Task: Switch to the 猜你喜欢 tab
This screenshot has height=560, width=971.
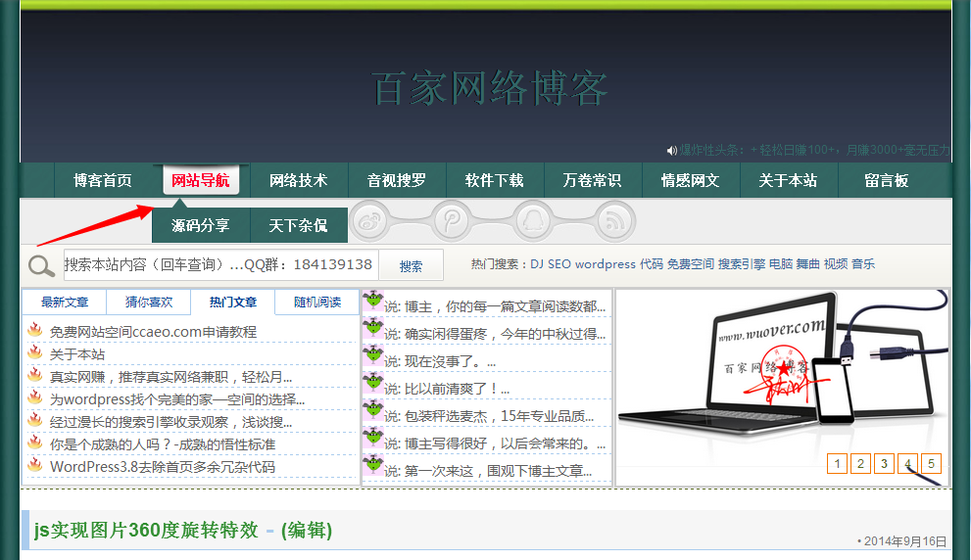Action: [x=149, y=302]
